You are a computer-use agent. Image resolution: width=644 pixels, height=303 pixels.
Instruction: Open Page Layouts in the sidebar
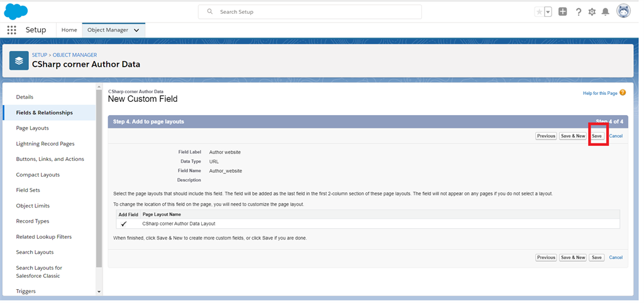[33, 128]
